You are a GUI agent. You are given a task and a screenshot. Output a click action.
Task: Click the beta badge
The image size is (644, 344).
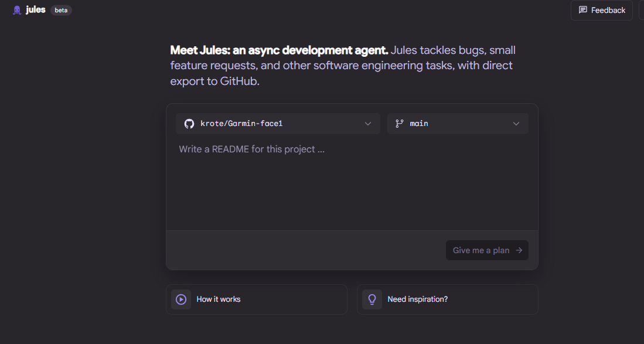click(61, 11)
